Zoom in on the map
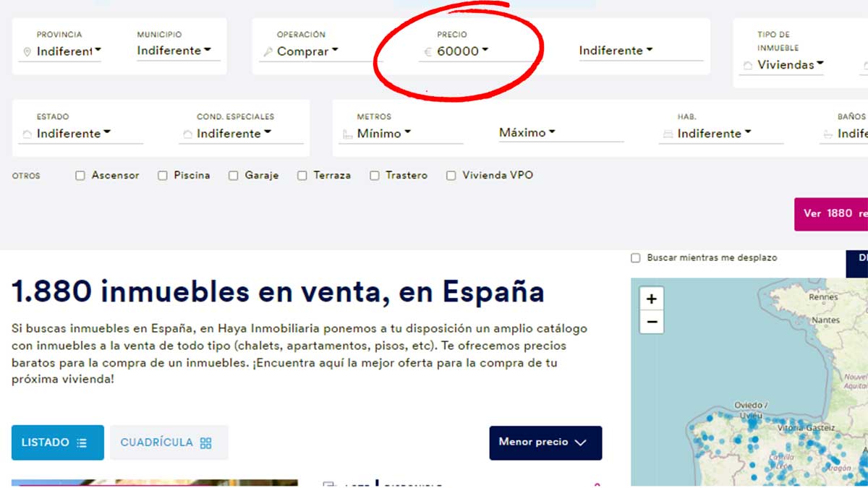The height and width of the screenshot is (488, 868). (652, 299)
